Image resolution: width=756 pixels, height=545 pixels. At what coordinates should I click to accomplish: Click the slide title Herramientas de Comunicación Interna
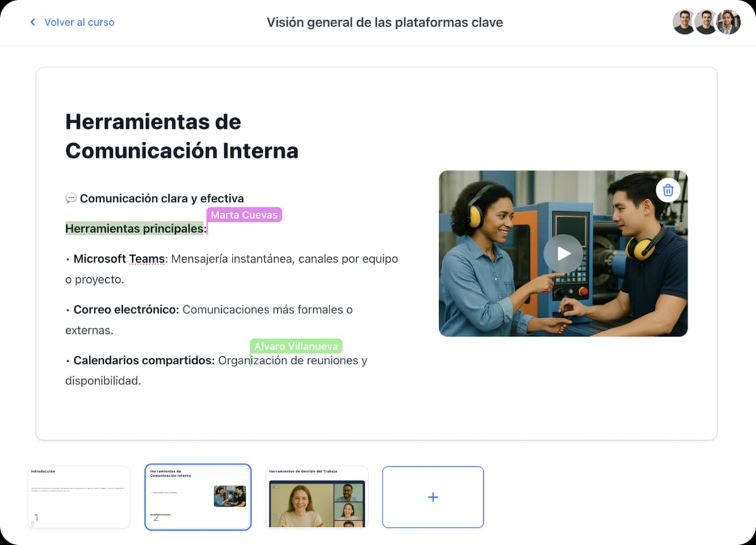tap(181, 136)
